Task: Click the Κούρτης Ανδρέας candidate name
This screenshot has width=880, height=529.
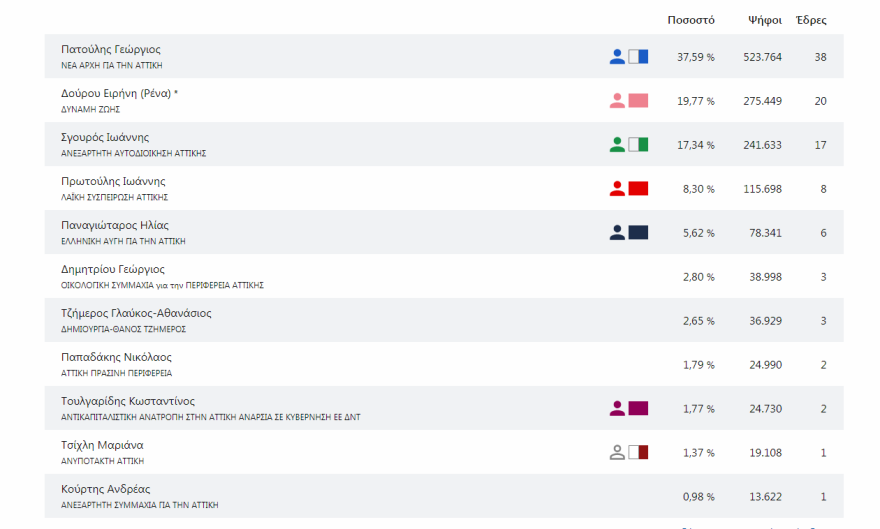Action: (x=106, y=490)
